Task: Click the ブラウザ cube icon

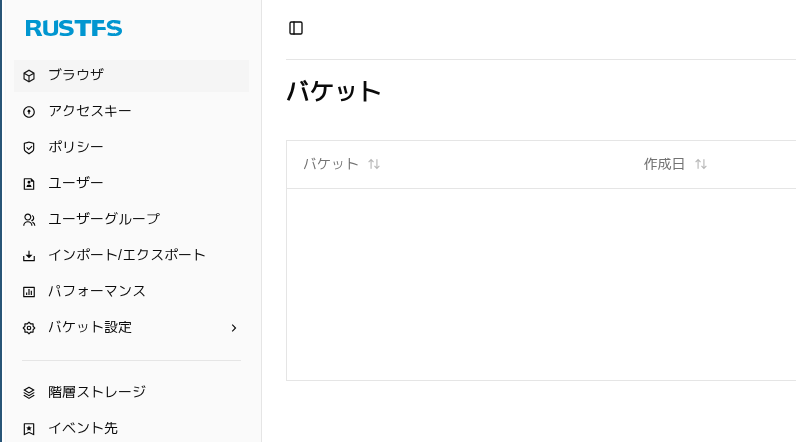Action: pyautogui.click(x=29, y=76)
